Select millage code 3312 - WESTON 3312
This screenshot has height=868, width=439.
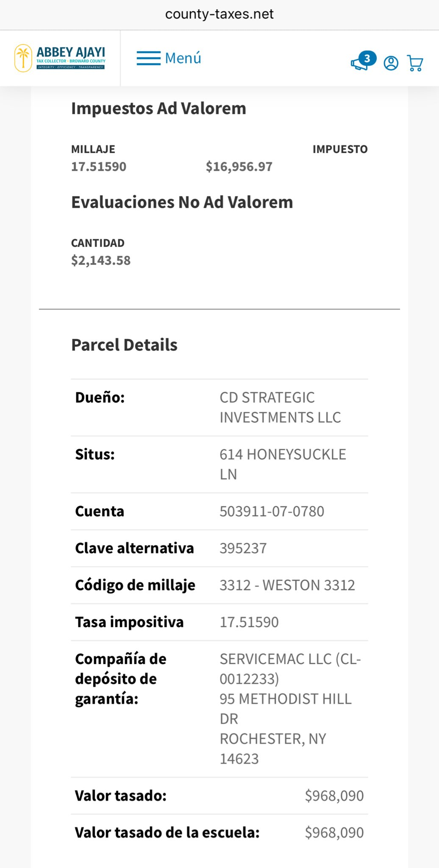[x=287, y=585]
